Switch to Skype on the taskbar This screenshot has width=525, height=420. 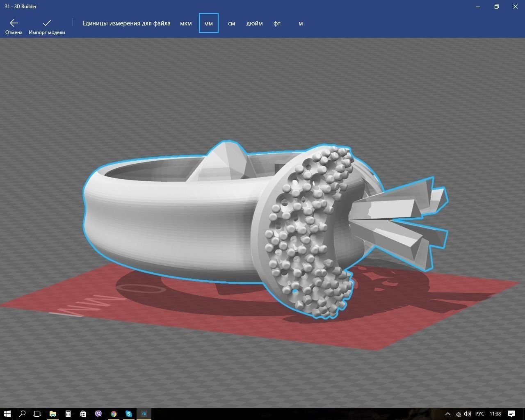tap(129, 414)
